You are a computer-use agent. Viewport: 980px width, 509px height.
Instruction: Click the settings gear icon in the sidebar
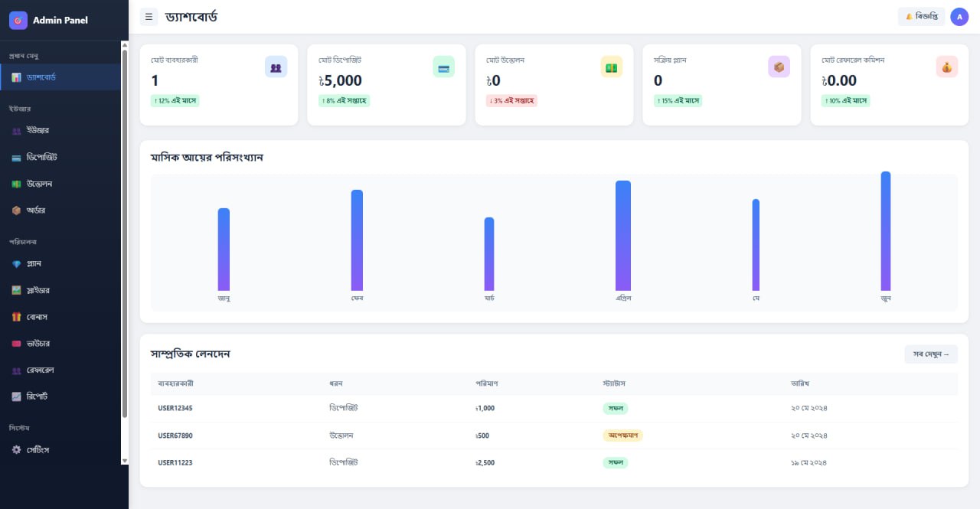[x=16, y=450]
